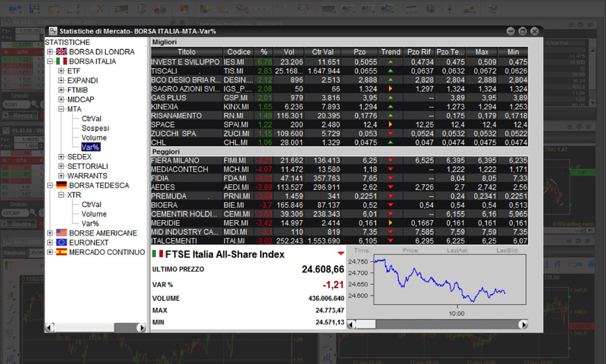Image resolution: width=606 pixels, height=364 pixels.
Task: Click the red X icon in the main toolbar
Action: (100, 8)
